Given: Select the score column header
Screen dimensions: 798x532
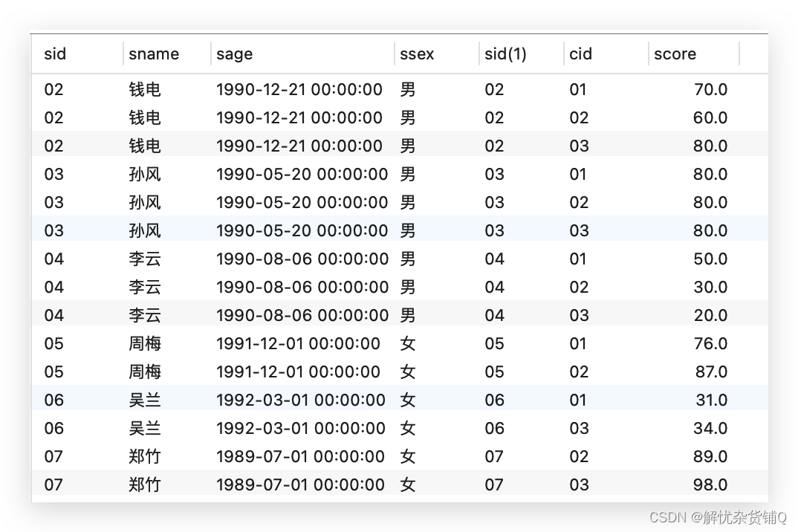Looking at the screenshot, I should [x=675, y=54].
